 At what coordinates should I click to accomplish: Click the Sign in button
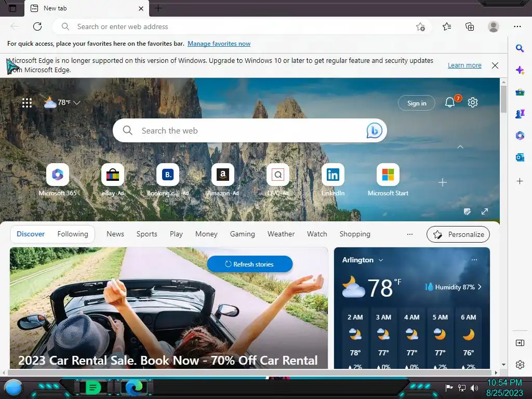[x=417, y=103]
